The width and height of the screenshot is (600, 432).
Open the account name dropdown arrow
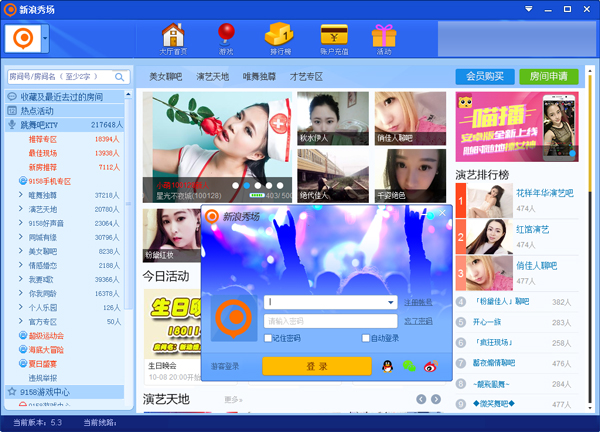point(391,302)
